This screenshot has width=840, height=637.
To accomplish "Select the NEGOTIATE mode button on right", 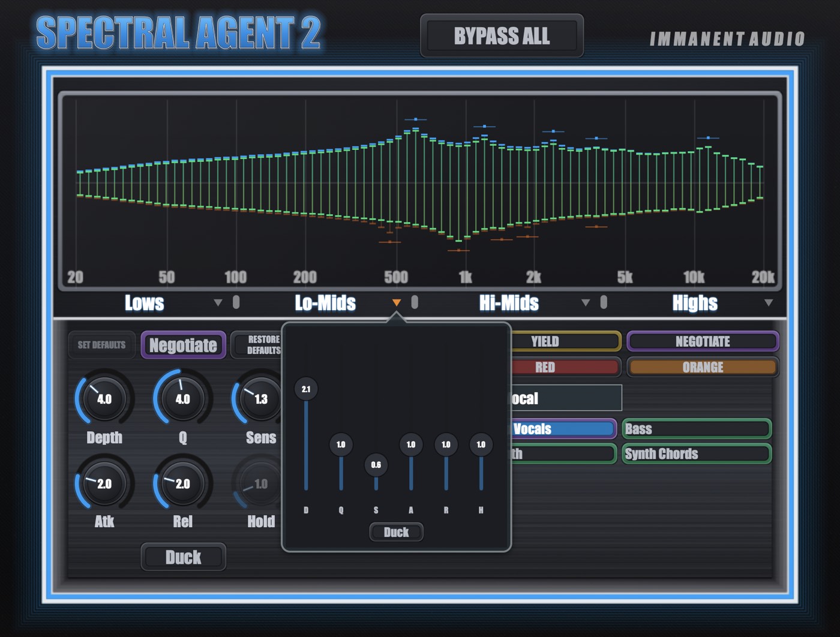I will (x=703, y=341).
